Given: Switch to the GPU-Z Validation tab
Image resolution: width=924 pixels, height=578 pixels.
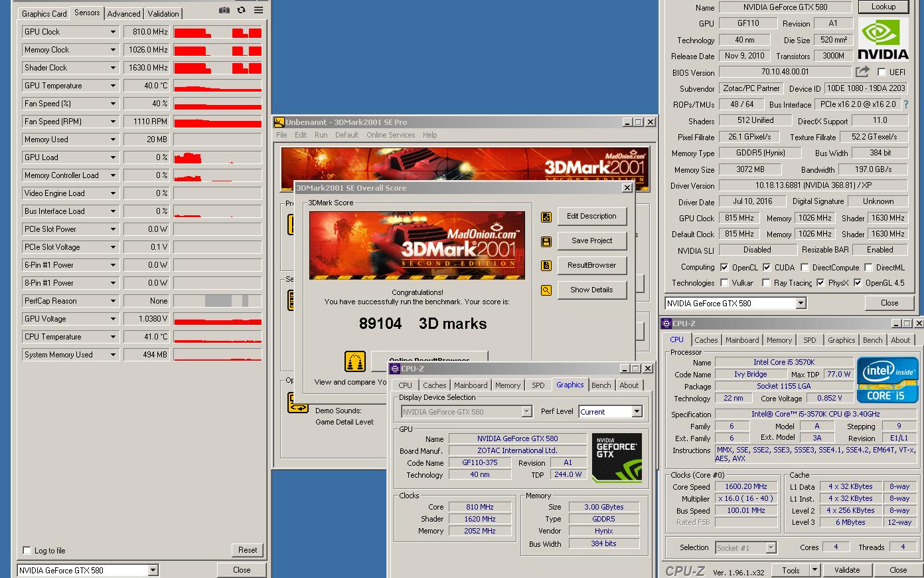Looking at the screenshot, I should click(x=163, y=13).
